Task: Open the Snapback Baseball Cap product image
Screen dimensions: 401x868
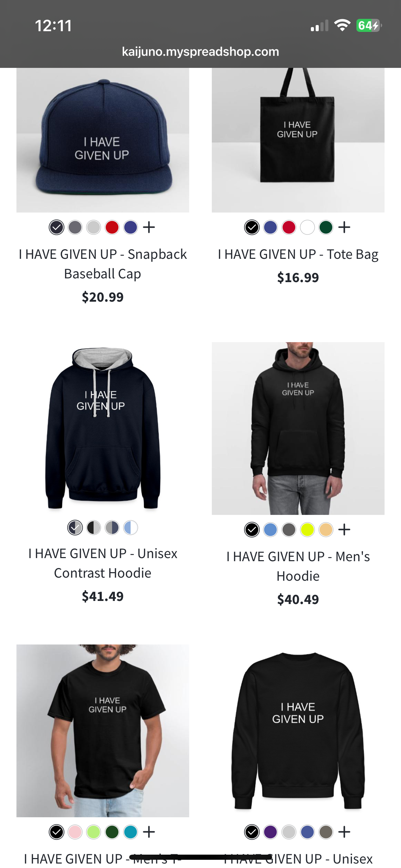Action: point(103,140)
